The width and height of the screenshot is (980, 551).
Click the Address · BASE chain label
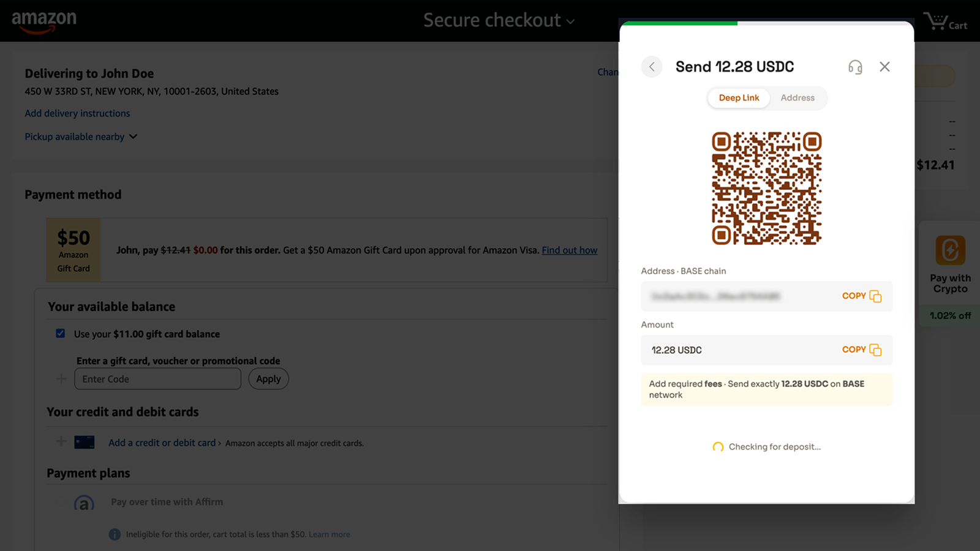(684, 271)
